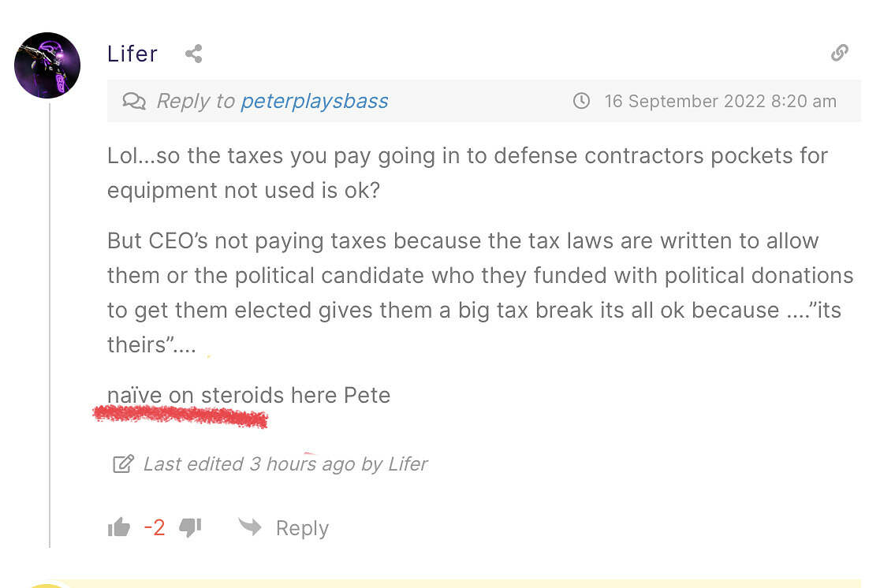Click the speech bubbles reply-to icon
895x588 pixels.
point(134,101)
